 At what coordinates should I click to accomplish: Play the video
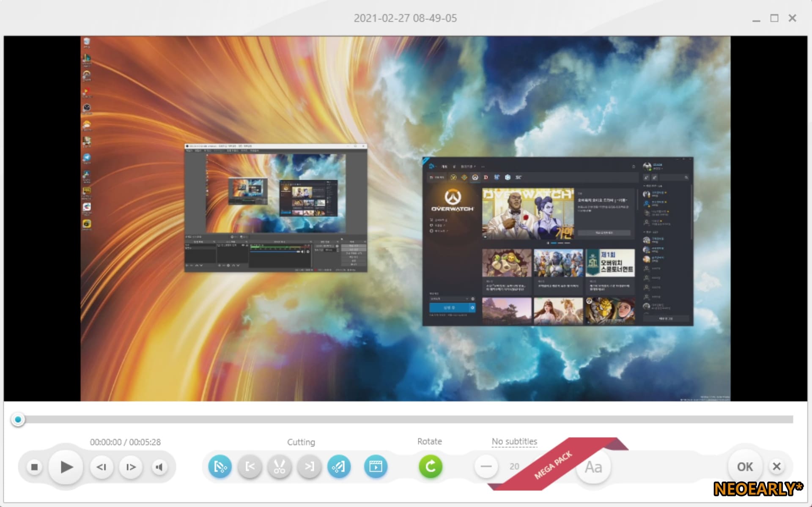[x=66, y=467]
